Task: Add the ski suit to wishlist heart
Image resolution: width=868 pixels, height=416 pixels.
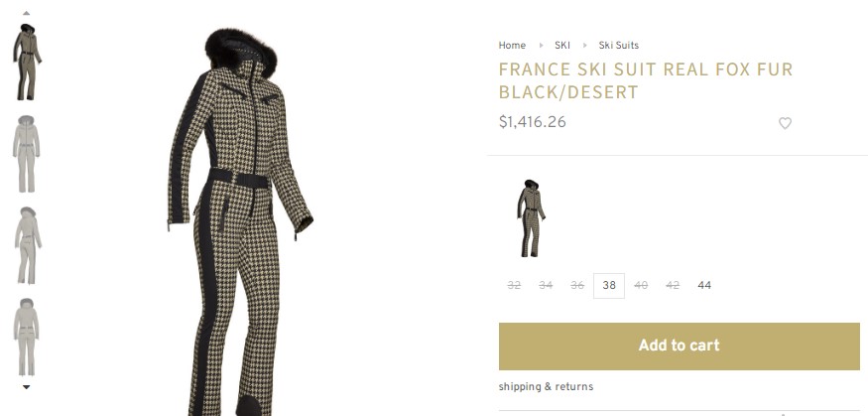Action: click(x=785, y=123)
